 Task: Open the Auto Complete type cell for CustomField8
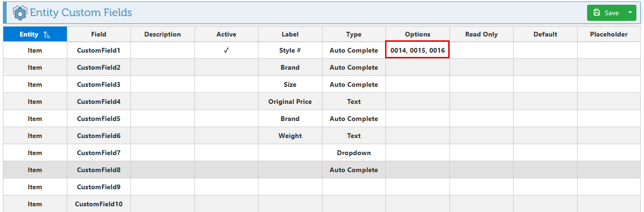354,170
